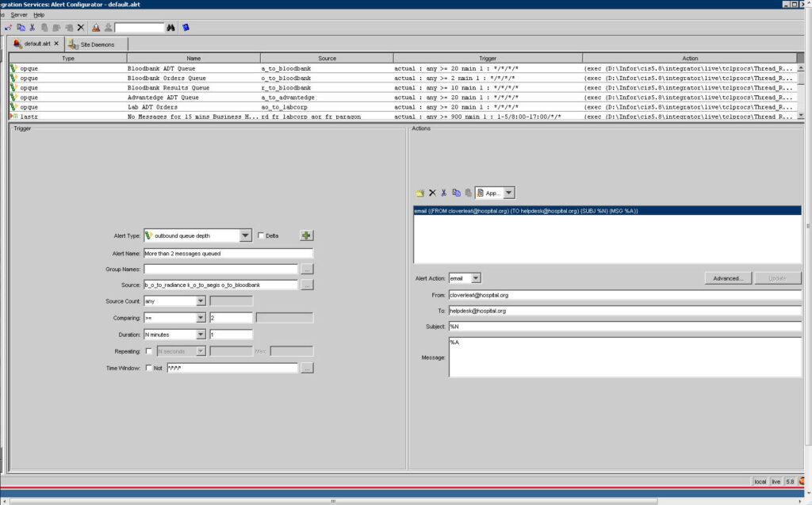
Task: Open the Alert Type dropdown
Action: [x=245, y=235]
